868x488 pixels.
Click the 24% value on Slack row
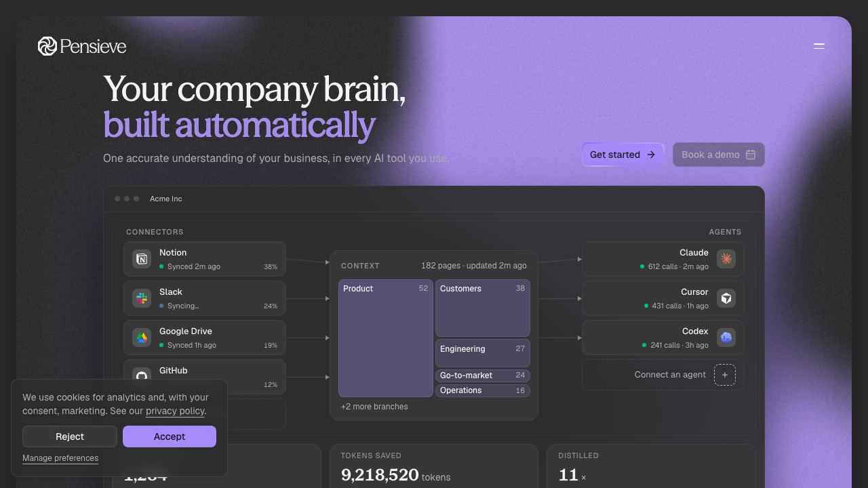tap(271, 306)
